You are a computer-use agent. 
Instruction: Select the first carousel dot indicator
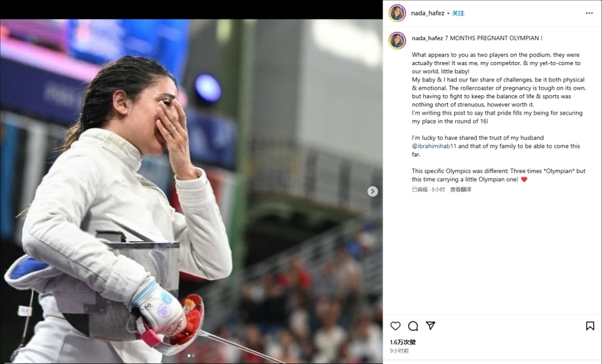(x=189, y=356)
